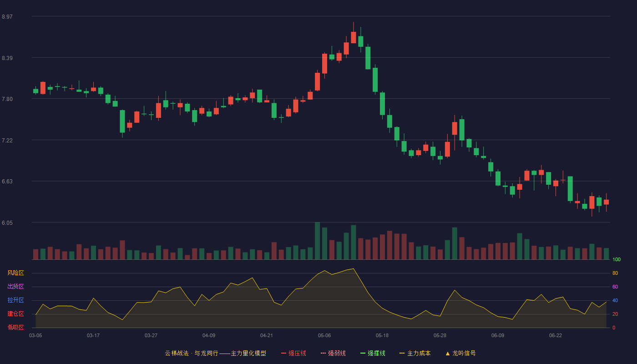Toggle the 强撑线 legend series
637x364 pixels.
[x=373, y=353]
